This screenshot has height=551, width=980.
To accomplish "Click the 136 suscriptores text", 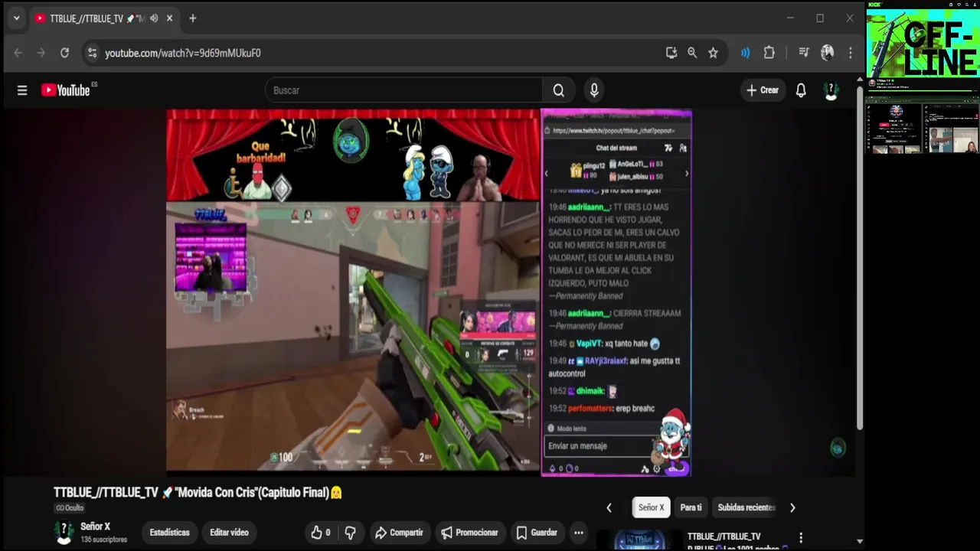I will (x=104, y=540).
